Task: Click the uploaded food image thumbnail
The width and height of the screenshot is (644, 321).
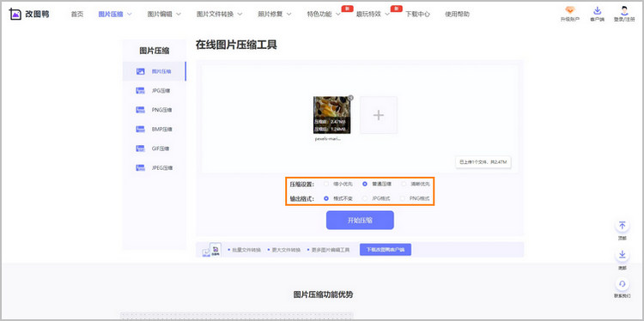Action: [331, 115]
